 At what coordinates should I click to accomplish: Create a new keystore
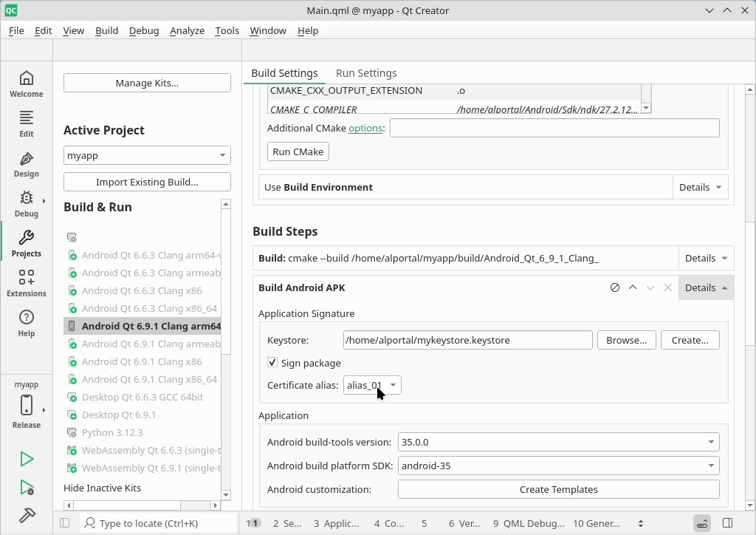point(690,340)
